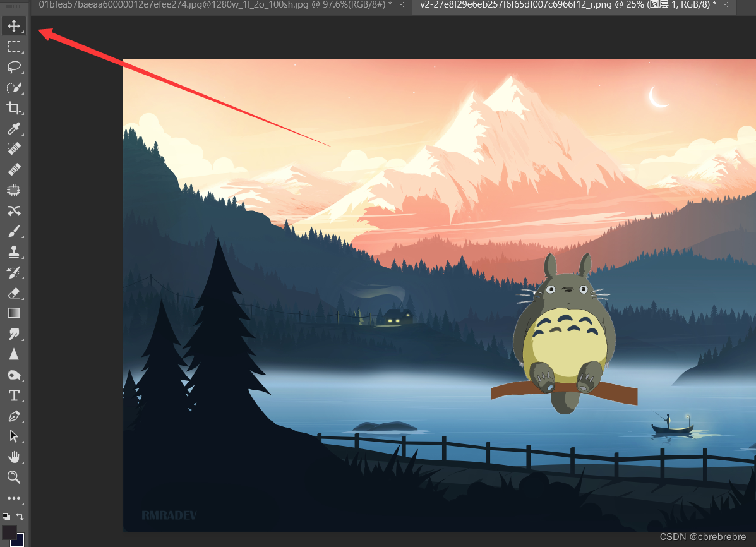
Task: Select the Smudge tool
Action: pos(14,334)
